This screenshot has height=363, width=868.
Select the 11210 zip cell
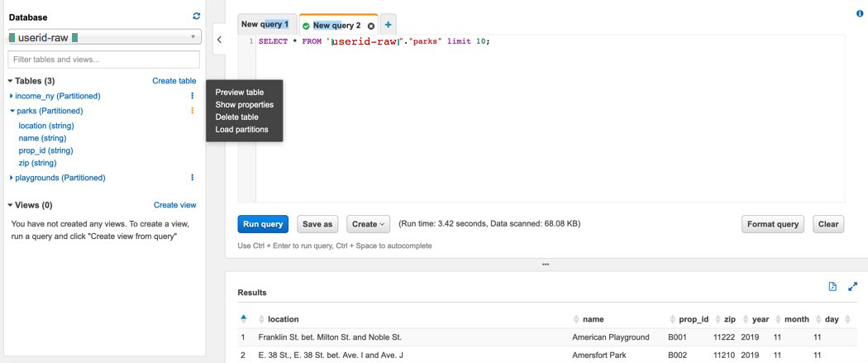(723, 355)
